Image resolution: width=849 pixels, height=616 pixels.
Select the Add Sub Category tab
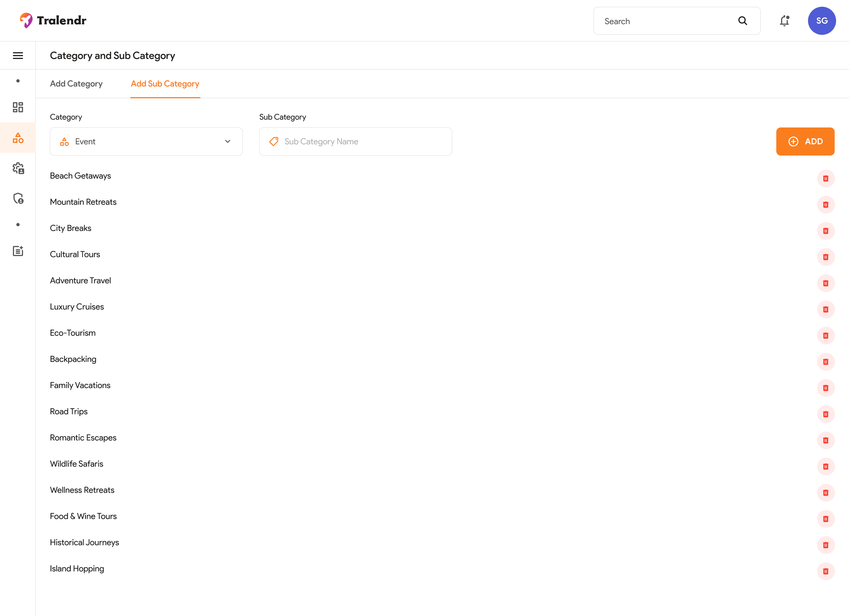(165, 84)
